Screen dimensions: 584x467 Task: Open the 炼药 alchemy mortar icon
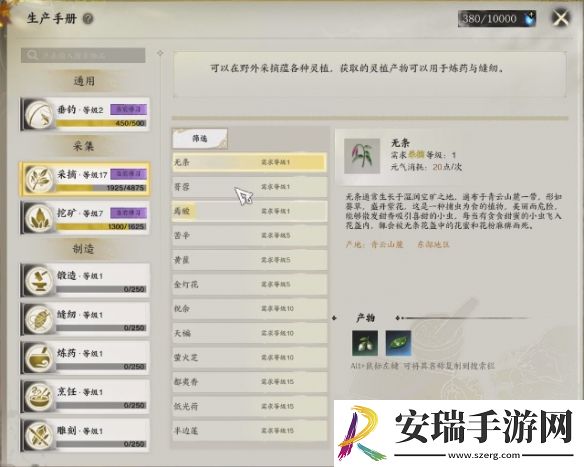[39, 358]
